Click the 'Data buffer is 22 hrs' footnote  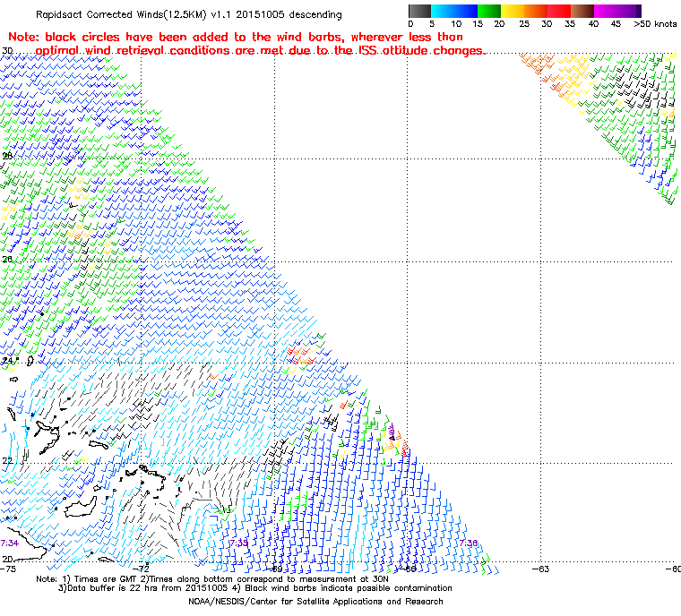255,588
